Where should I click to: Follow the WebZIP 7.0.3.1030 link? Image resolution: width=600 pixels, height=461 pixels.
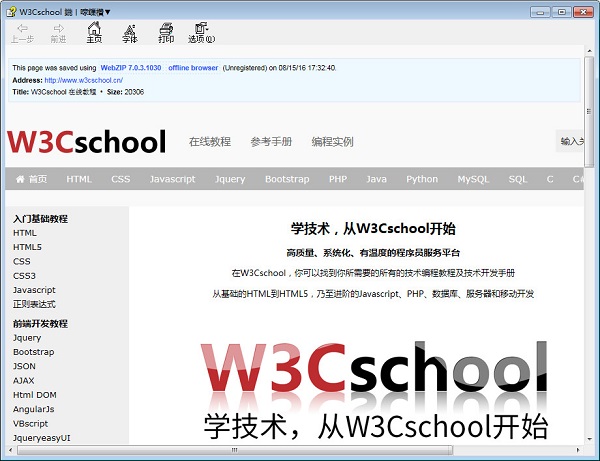131,67
